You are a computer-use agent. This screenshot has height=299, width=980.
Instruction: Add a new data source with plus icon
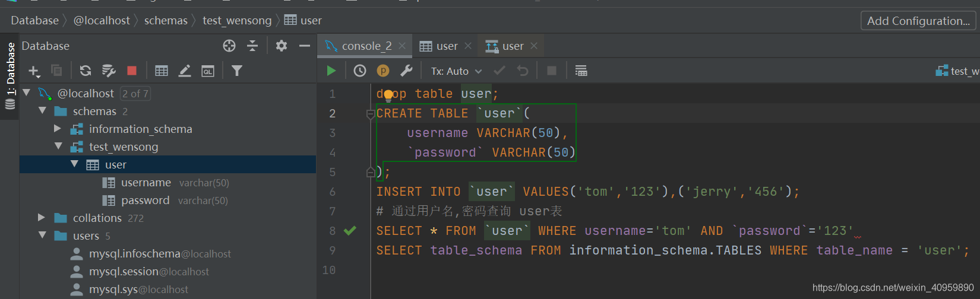[x=33, y=71]
